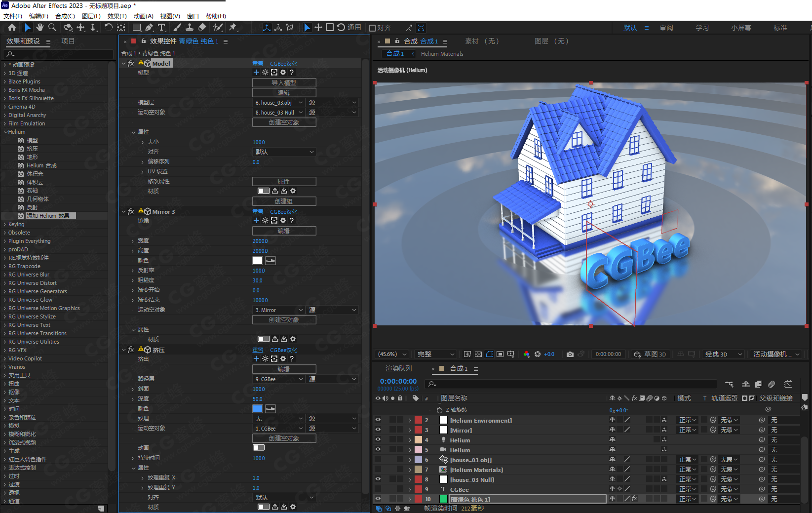Open the 文件(F) menu
Viewport: 812px width, 513px height.
[13, 16]
